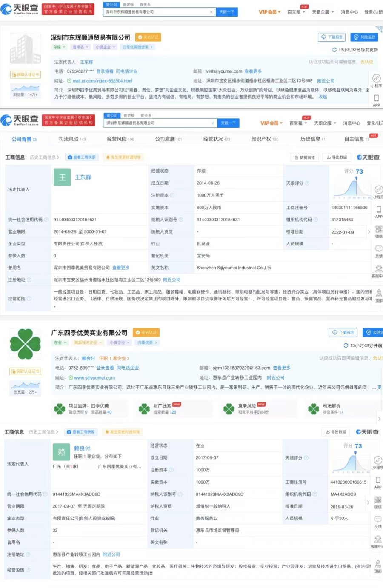383x588 pixels.
Task: Open the 财产线索 clover icon card
Action: pyautogui.click(x=144, y=409)
